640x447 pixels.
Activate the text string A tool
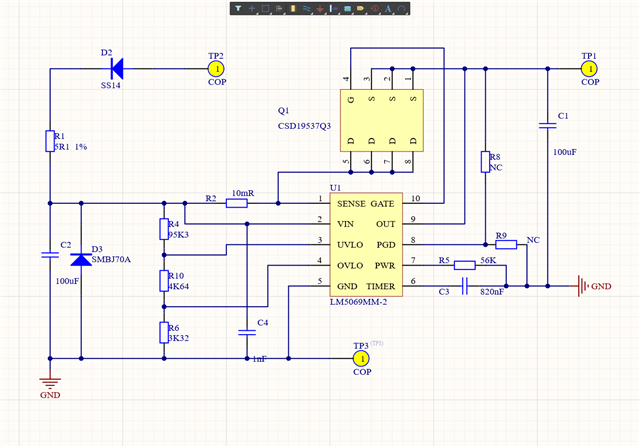[388, 8]
